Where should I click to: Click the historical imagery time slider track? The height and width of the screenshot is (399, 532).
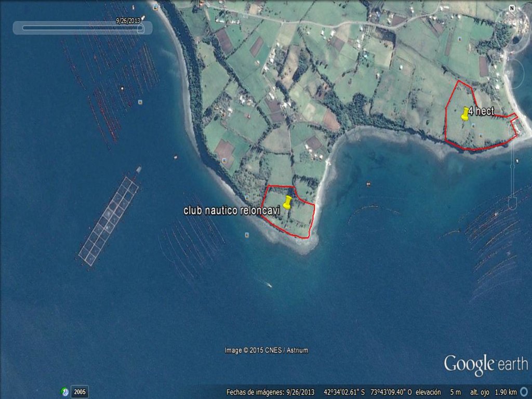[x=78, y=29]
